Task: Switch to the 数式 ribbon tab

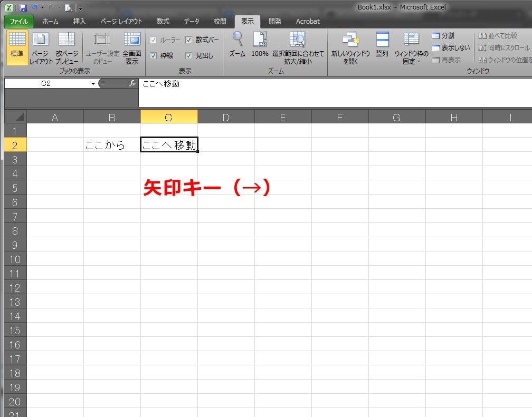Action: pyautogui.click(x=163, y=22)
